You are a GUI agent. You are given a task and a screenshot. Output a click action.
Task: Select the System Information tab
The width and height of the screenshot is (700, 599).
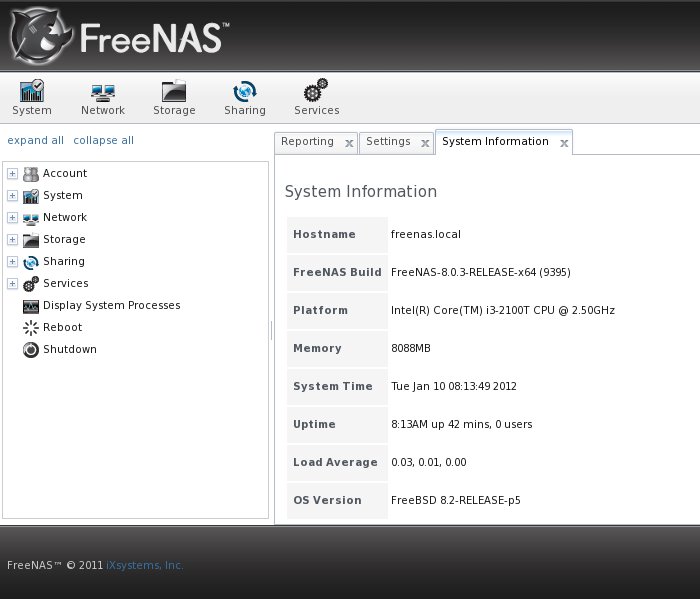pos(495,141)
